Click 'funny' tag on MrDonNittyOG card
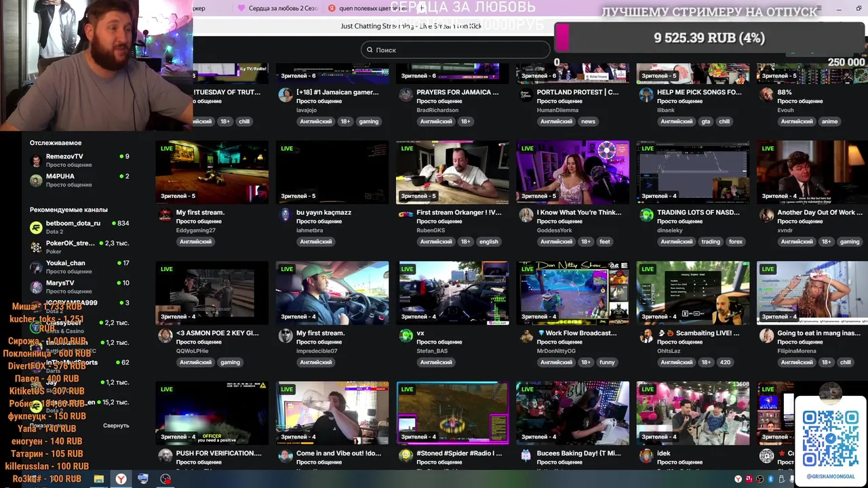 pos(607,362)
